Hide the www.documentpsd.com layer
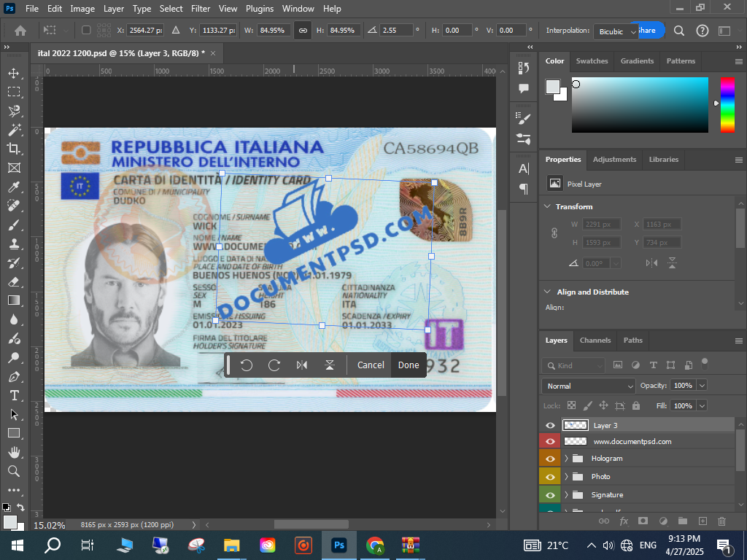747x560 pixels. (550, 441)
